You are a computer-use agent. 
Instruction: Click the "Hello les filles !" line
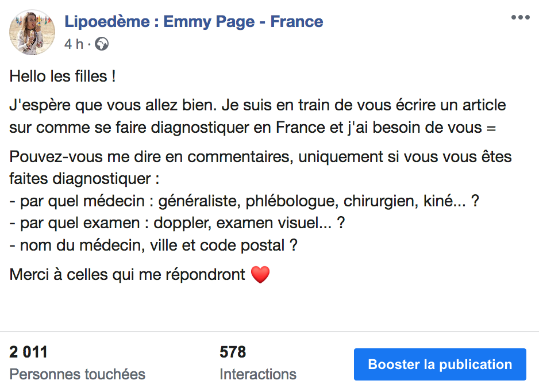62,76
